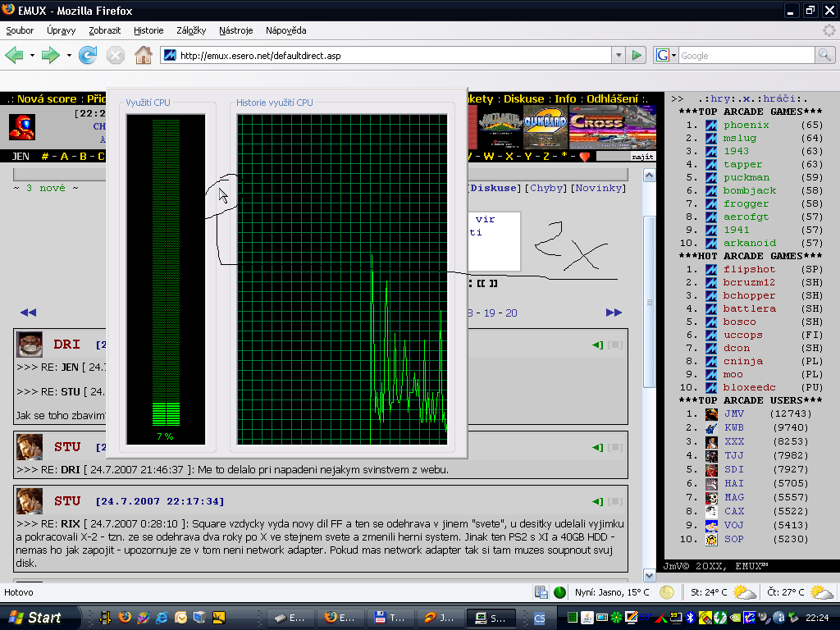Open the mslug game link
840x630 pixels.
(740, 138)
